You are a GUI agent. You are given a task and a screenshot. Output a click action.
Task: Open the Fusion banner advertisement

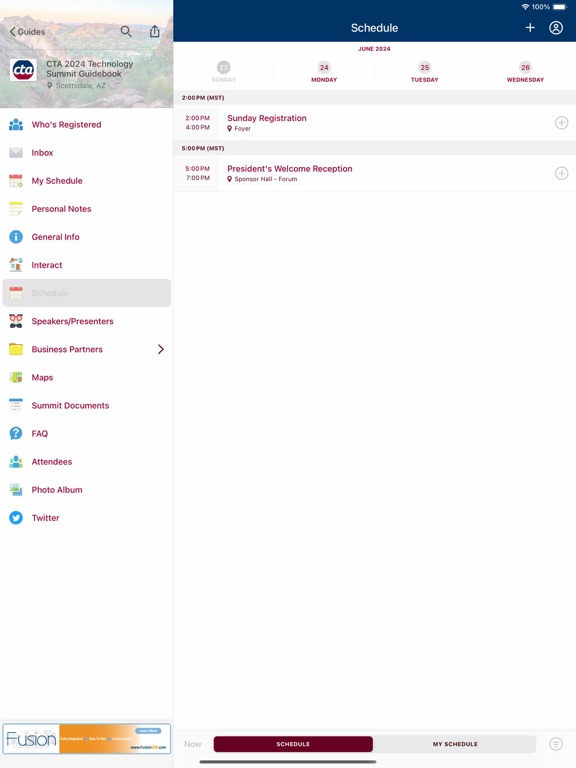click(x=87, y=739)
